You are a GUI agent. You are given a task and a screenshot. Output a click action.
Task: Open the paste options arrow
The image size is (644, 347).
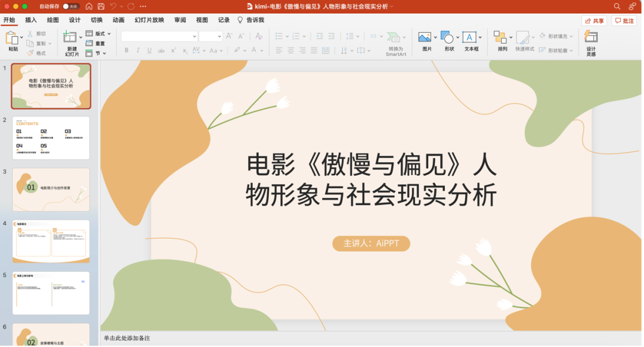(21, 38)
